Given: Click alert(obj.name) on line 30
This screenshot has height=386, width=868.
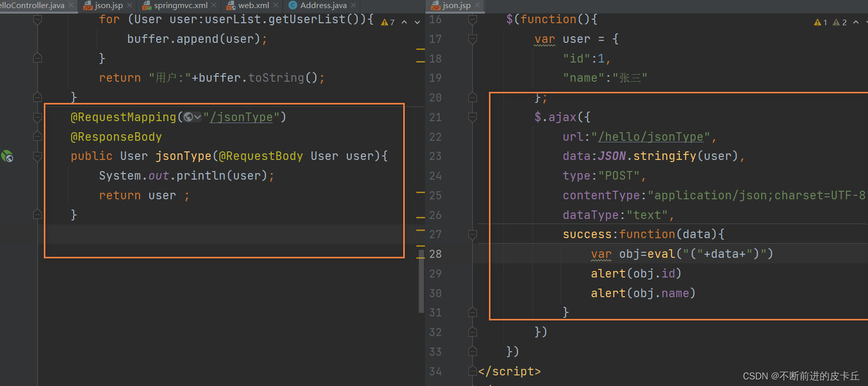Looking at the screenshot, I should [x=643, y=293].
